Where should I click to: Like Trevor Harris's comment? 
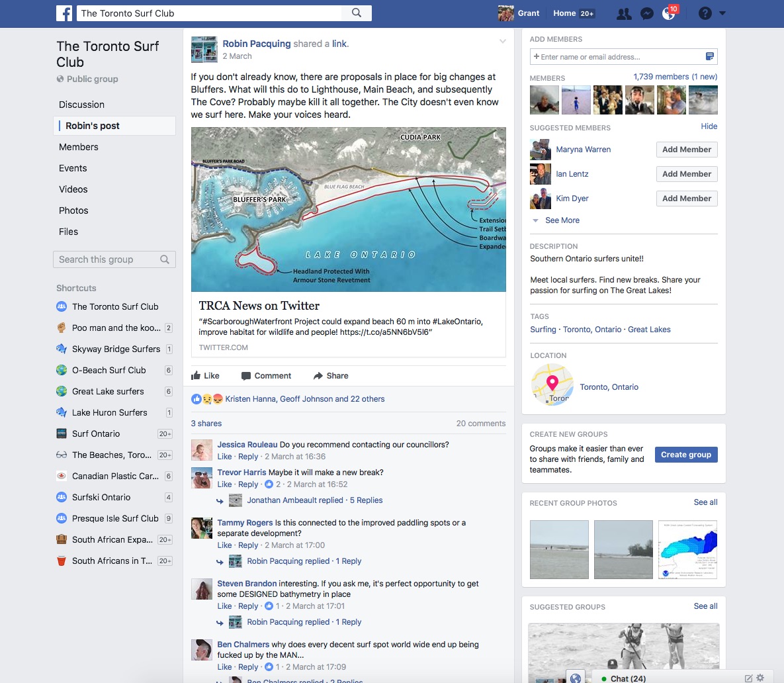(224, 484)
